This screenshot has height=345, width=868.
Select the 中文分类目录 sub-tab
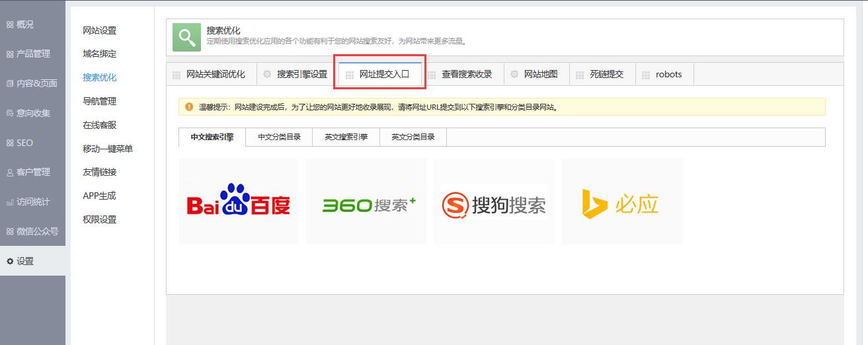point(279,137)
